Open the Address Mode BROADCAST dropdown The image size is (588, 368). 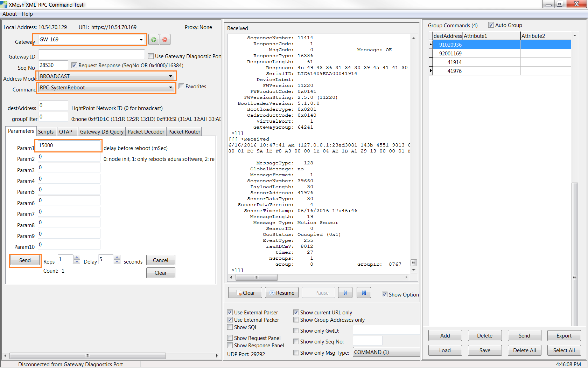click(170, 76)
